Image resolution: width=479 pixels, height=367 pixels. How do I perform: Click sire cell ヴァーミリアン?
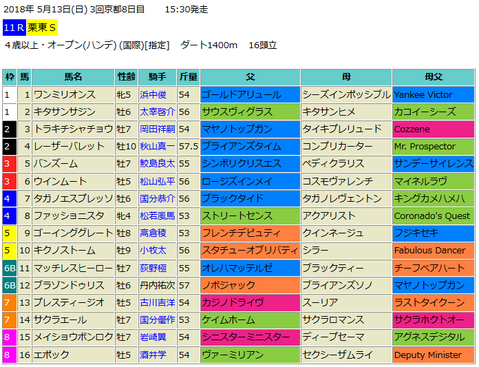click(250, 355)
